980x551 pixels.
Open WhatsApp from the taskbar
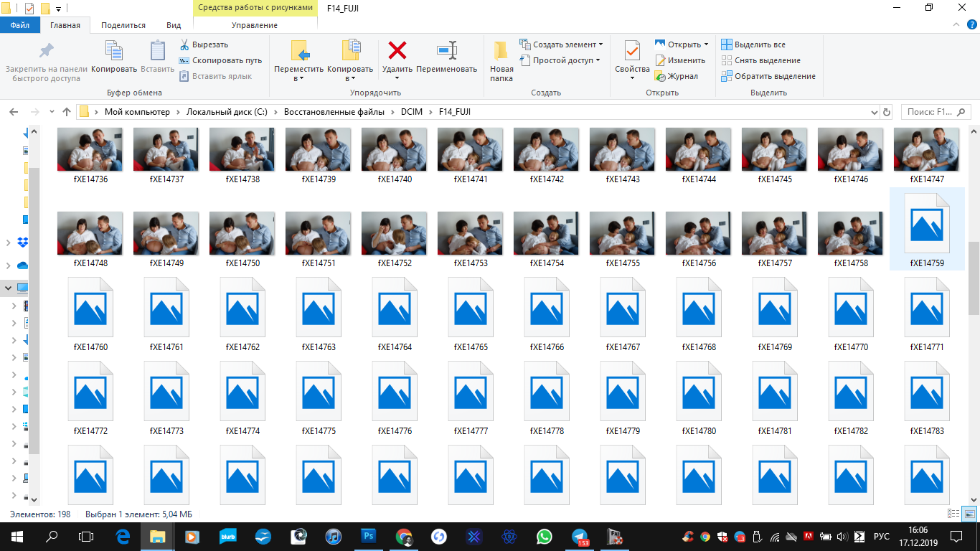tap(545, 536)
